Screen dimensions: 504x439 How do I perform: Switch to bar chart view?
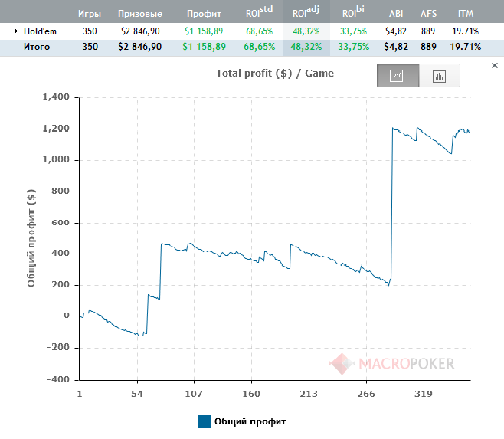[x=440, y=75]
